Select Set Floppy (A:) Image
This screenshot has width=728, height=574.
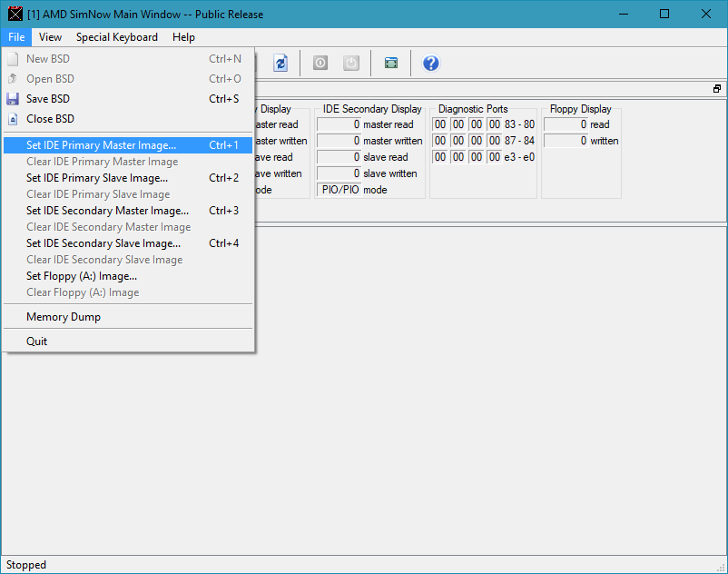click(x=82, y=276)
